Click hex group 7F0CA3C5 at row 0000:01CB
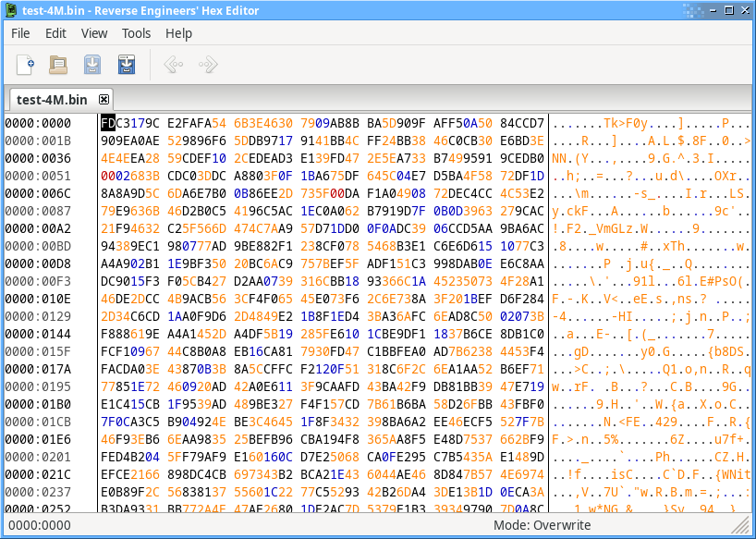Screen dimensions: 756x539 coord(130,423)
